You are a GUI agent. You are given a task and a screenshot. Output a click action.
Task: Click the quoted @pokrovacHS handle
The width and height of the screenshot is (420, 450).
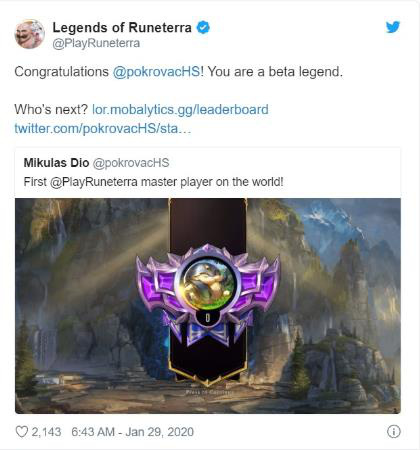(x=131, y=163)
